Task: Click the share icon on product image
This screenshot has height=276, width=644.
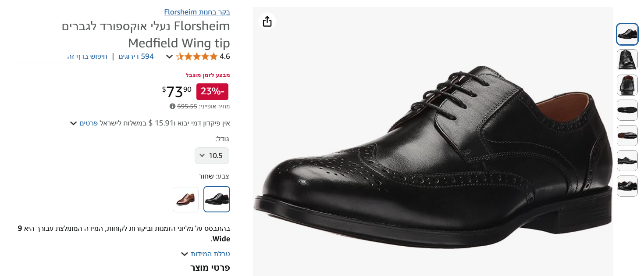Action: click(x=267, y=21)
